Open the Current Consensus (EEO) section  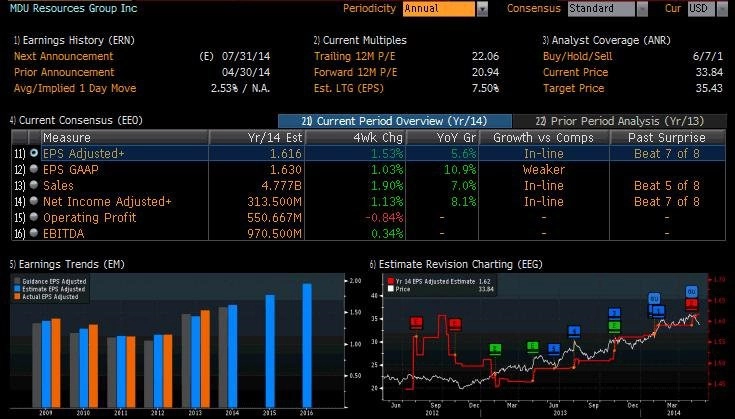[x=76, y=120]
